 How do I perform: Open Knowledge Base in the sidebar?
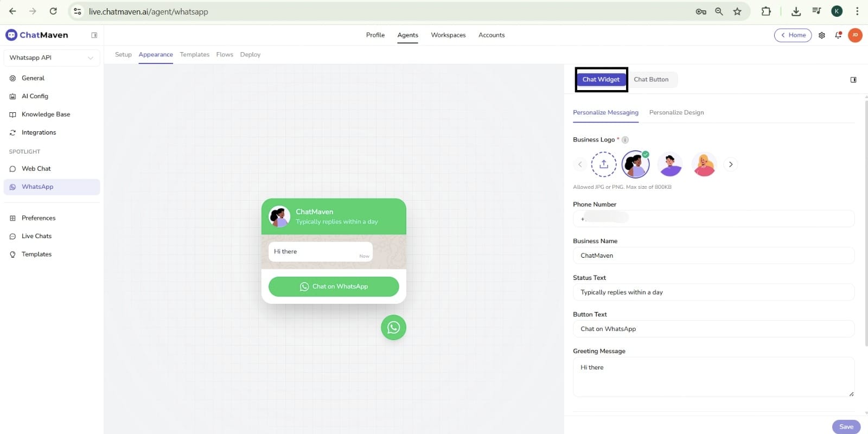tap(46, 114)
